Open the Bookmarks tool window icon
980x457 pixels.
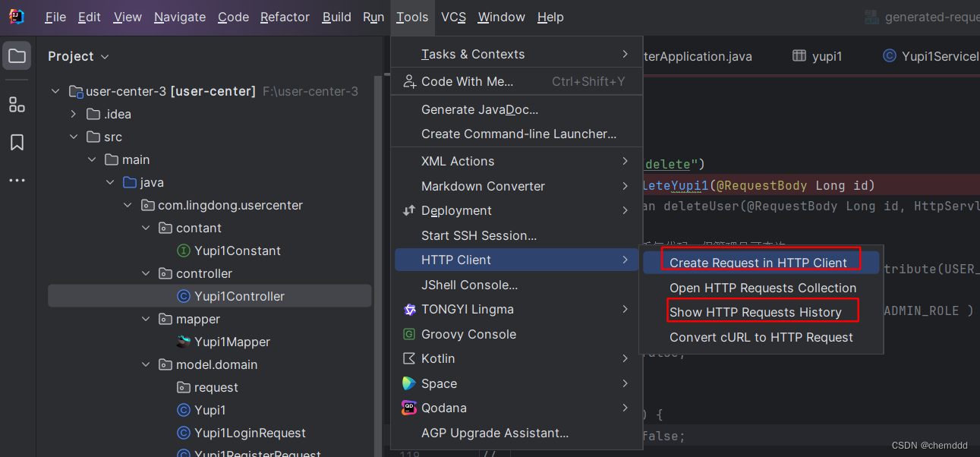pyautogui.click(x=17, y=142)
